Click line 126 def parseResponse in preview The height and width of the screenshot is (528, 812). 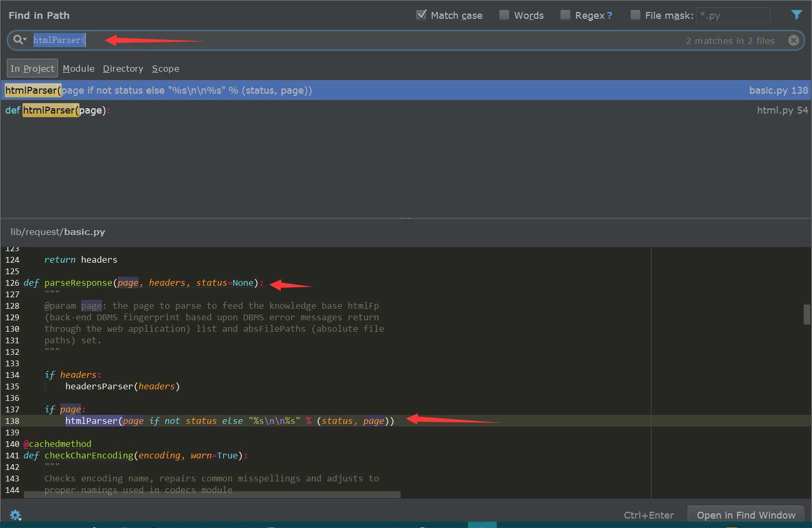tap(144, 283)
